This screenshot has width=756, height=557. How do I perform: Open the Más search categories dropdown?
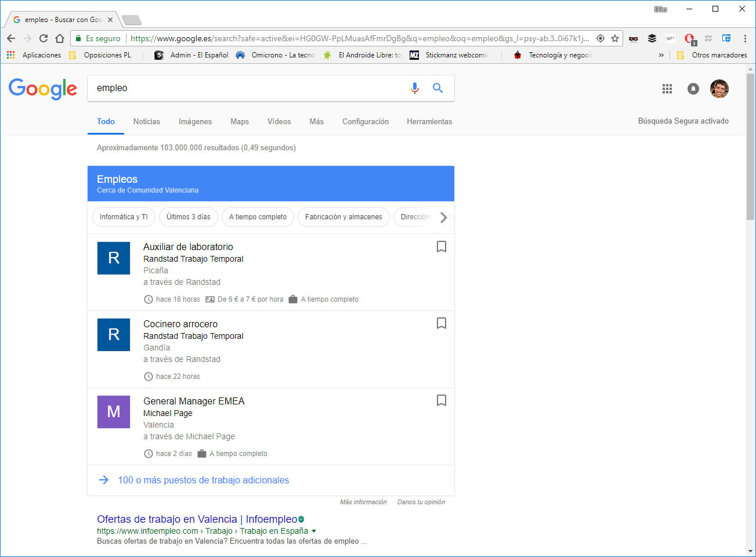(x=316, y=121)
